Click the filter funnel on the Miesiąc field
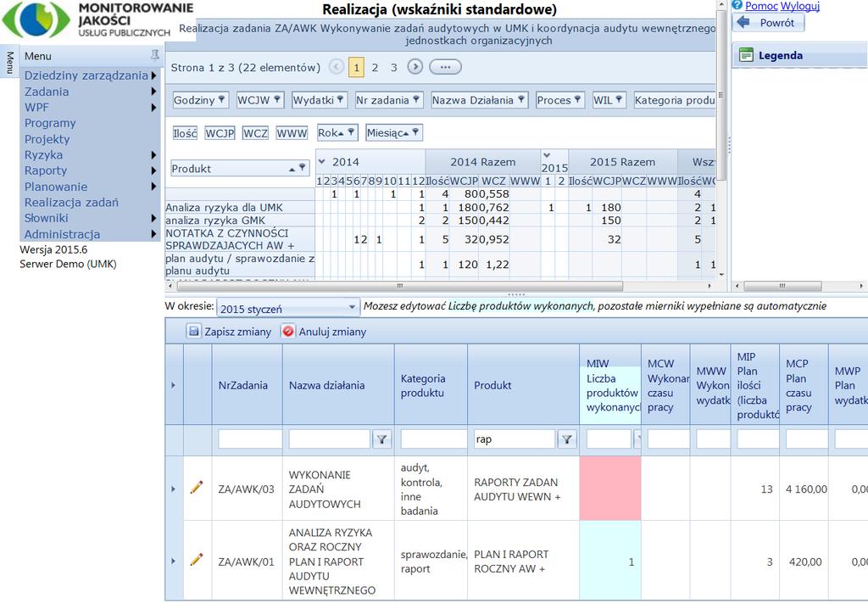 pos(415,131)
